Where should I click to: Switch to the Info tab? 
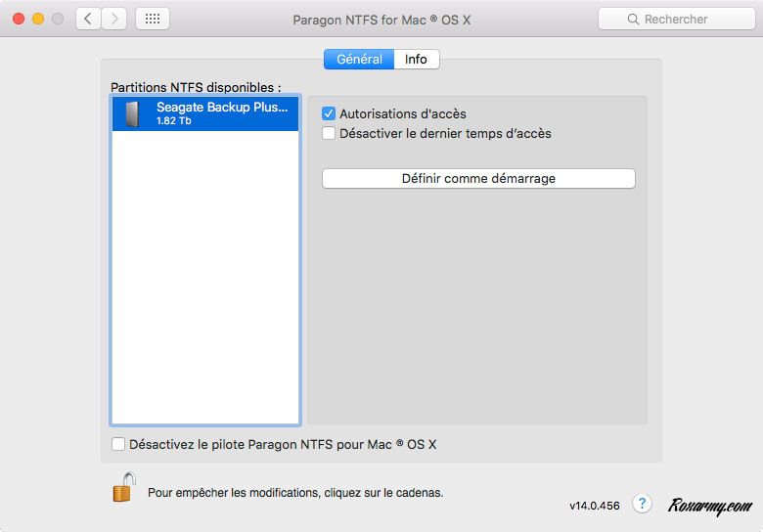(416, 60)
